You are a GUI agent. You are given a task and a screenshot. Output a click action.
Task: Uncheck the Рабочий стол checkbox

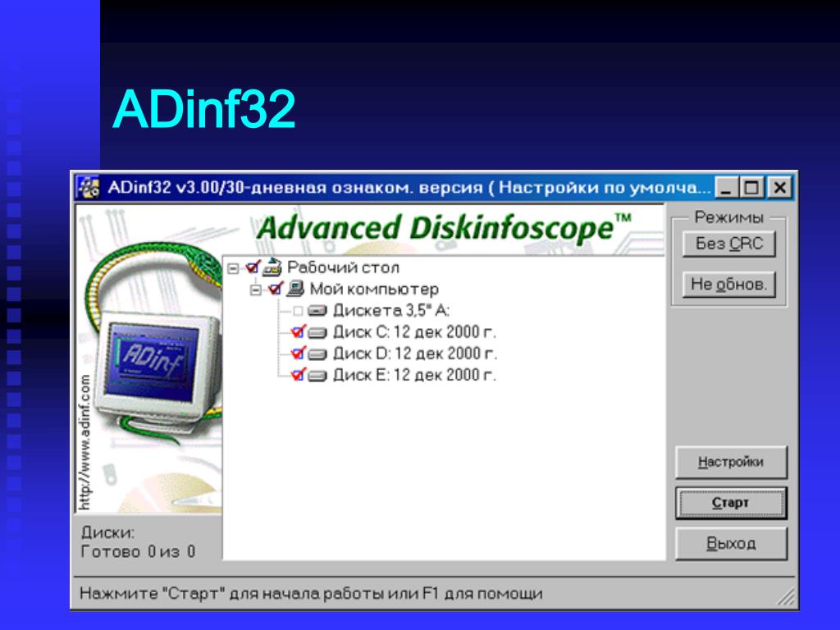tap(253, 267)
